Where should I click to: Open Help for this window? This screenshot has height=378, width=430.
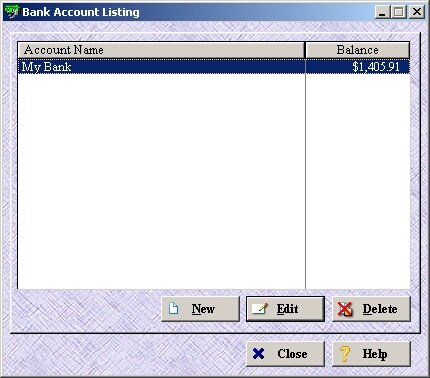pyautogui.click(x=371, y=354)
